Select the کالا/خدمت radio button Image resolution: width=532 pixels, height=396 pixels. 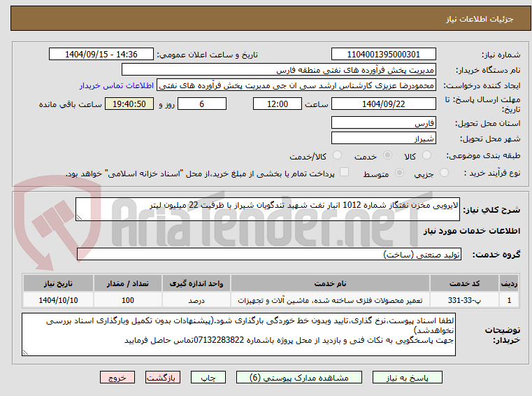pos(337,155)
